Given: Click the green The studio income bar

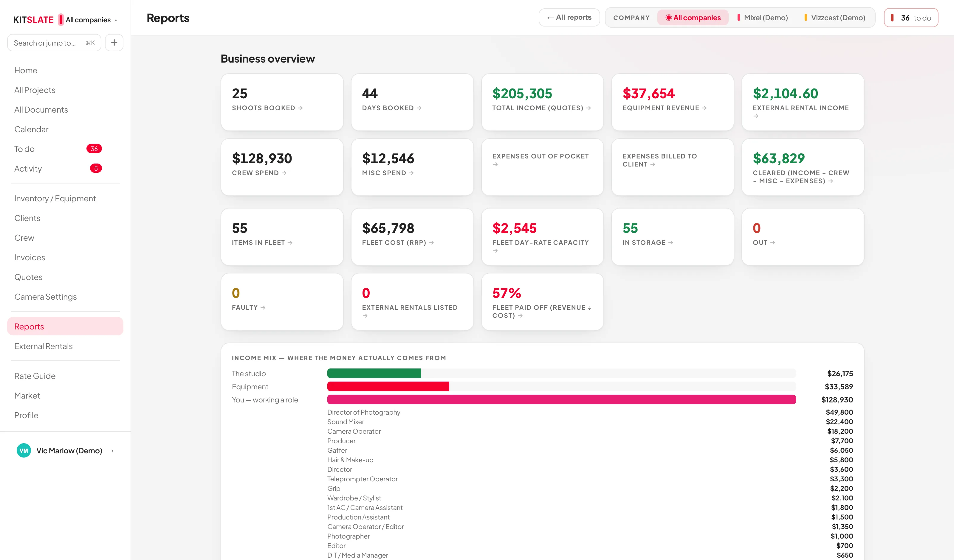Looking at the screenshot, I should tap(374, 374).
